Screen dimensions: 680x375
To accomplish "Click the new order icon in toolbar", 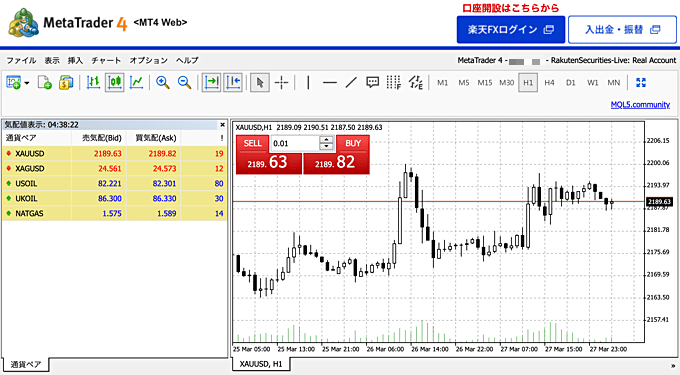I will coord(45,82).
